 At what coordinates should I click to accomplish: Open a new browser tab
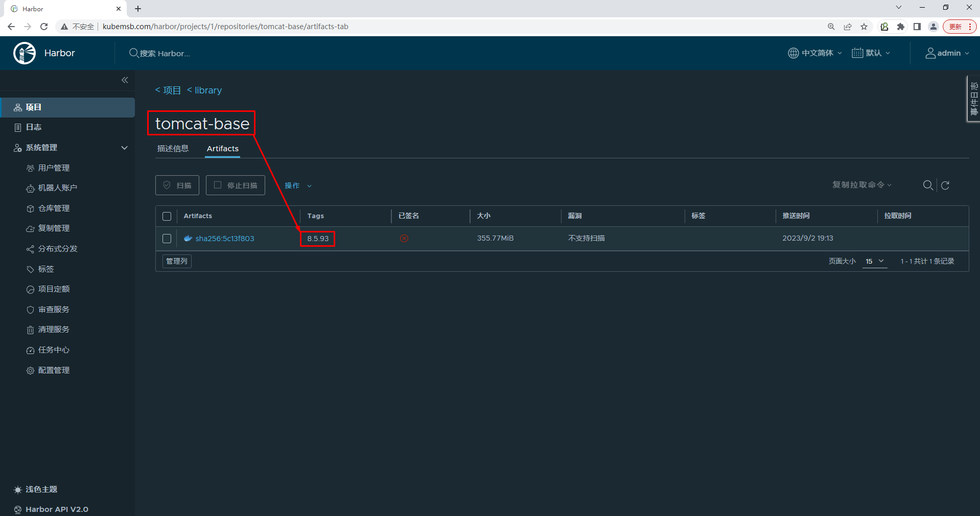tap(138, 9)
